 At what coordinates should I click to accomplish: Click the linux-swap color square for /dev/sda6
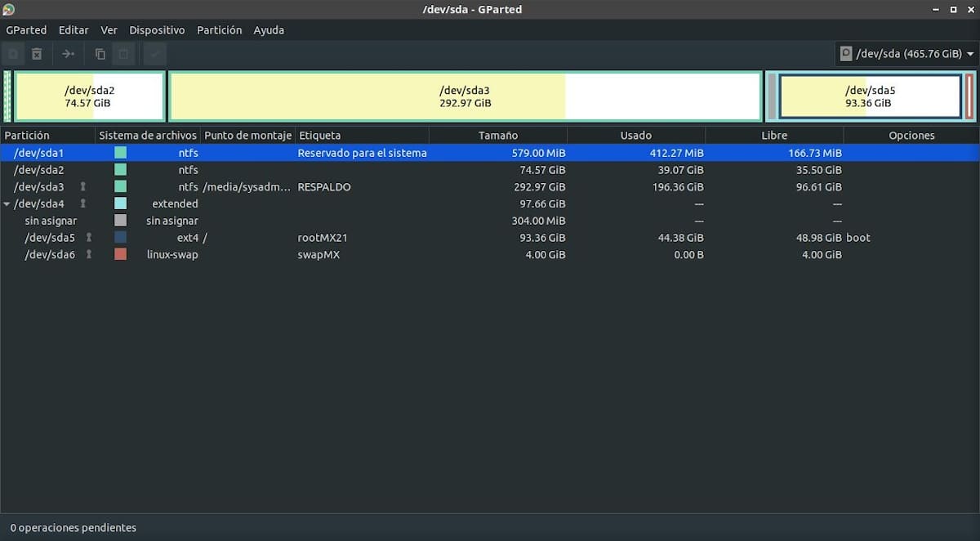[x=119, y=254]
